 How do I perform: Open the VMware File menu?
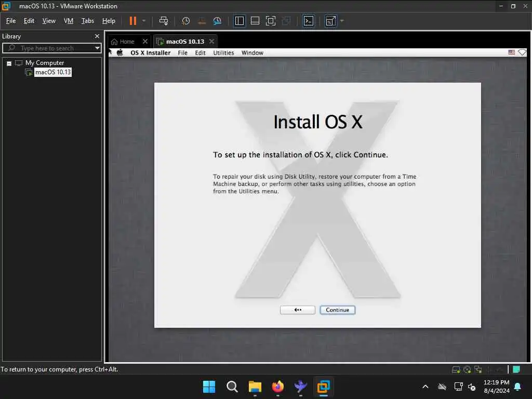pyautogui.click(x=11, y=21)
